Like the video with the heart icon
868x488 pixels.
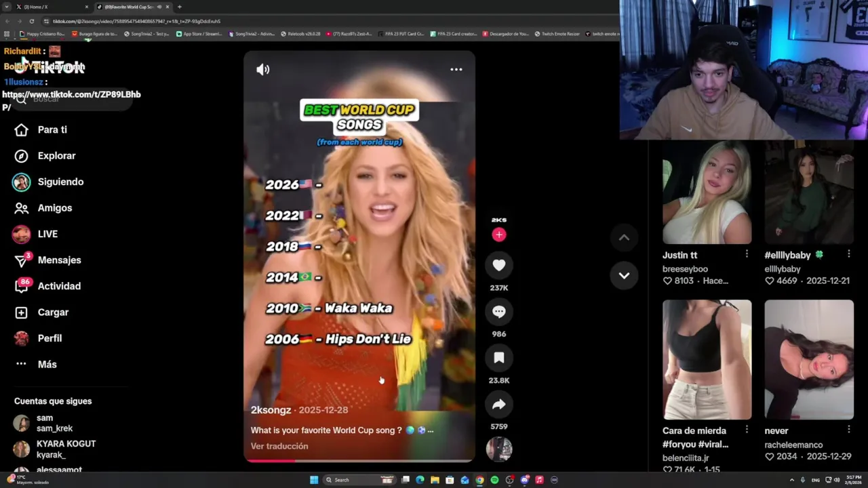pos(499,265)
